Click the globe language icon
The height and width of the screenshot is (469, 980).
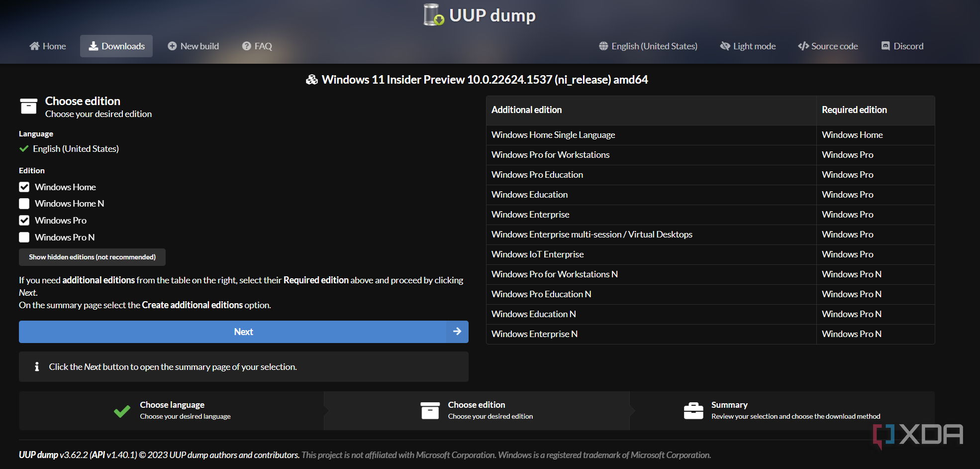[603, 46]
